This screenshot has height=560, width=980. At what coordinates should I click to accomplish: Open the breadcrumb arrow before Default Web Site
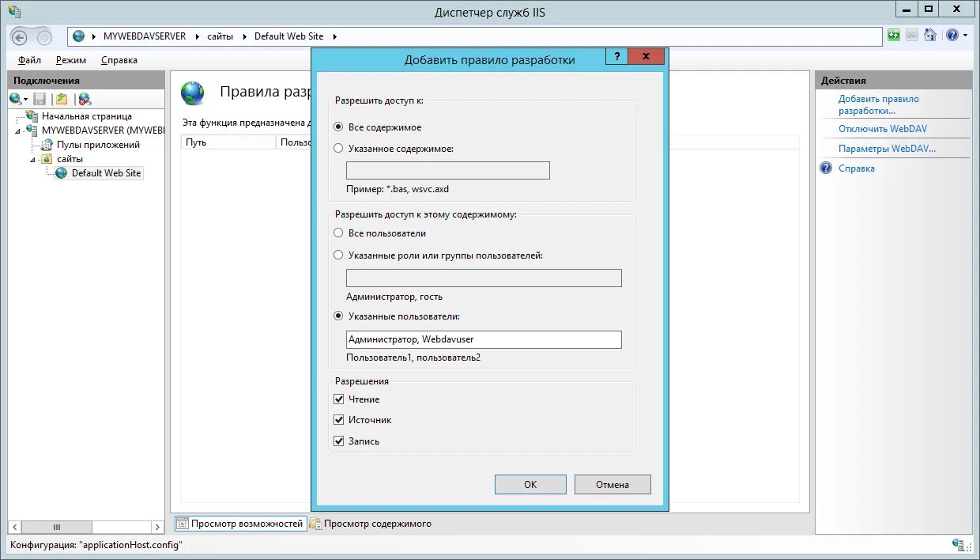[x=244, y=36]
